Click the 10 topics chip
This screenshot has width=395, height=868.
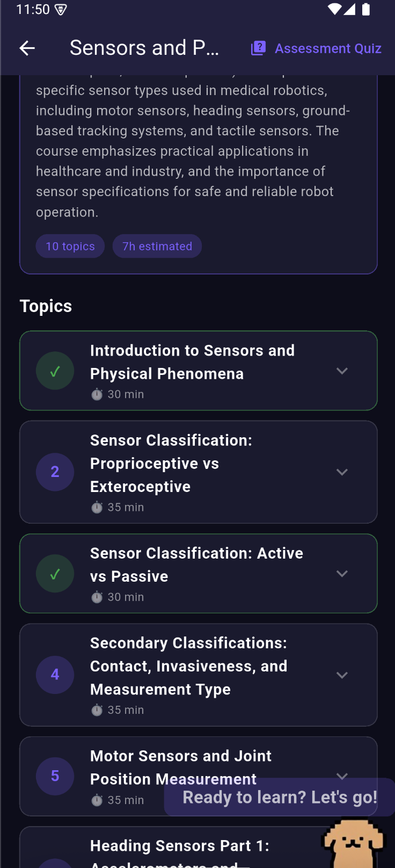(x=70, y=246)
